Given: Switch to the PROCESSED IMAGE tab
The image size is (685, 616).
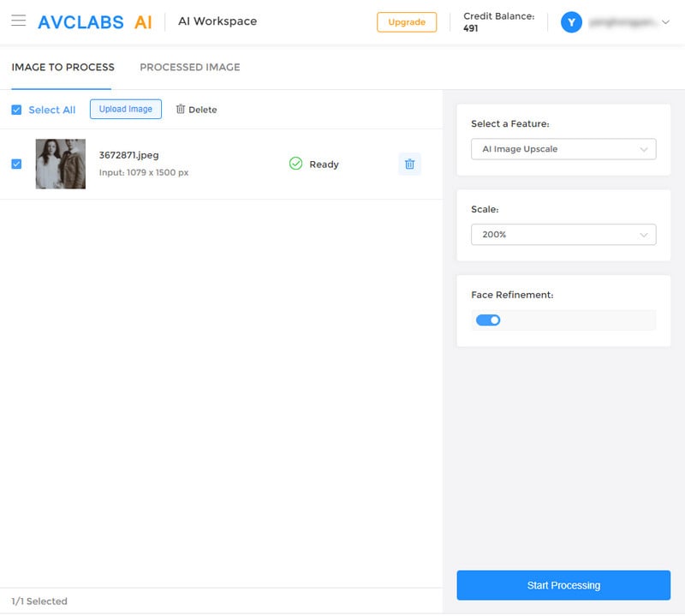Looking at the screenshot, I should [189, 67].
